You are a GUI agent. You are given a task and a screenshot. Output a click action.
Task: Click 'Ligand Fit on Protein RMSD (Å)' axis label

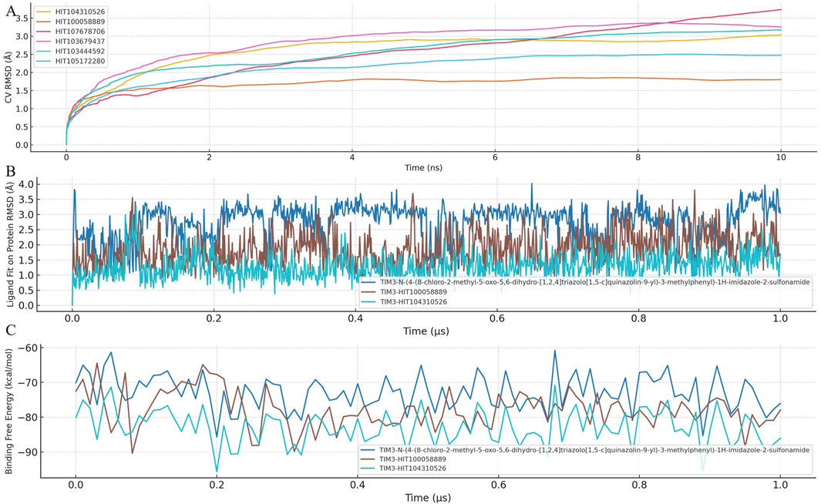click(x=9, y=244)
